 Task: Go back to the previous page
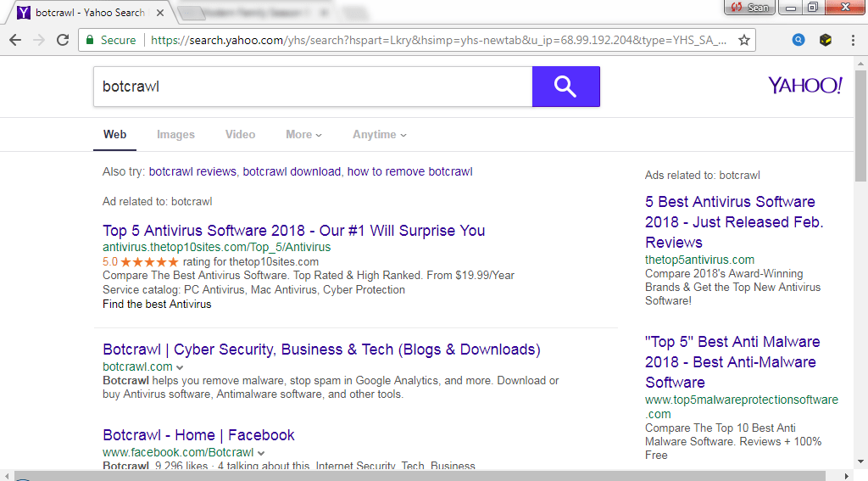click(15, 40)
